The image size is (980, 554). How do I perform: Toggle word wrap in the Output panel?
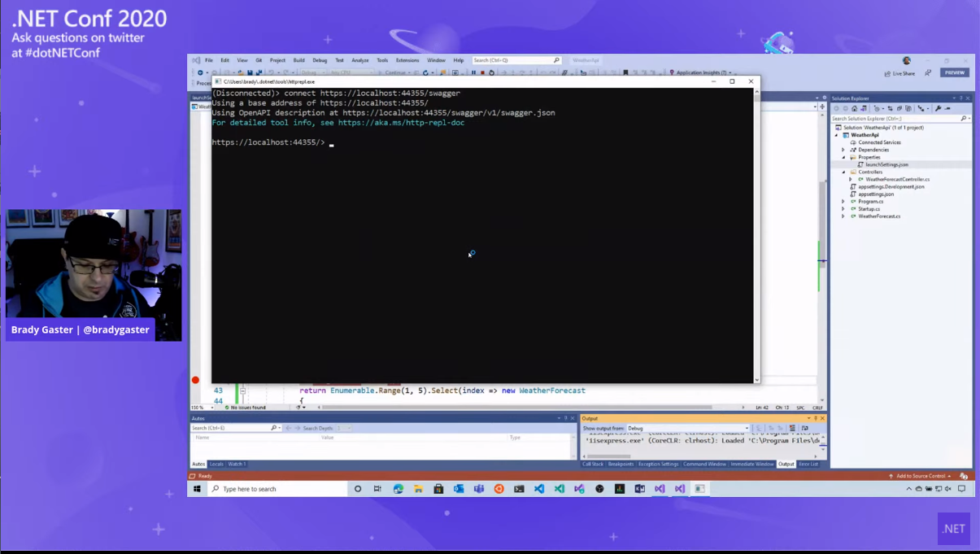pyautogui.click(x=805, y=428)
